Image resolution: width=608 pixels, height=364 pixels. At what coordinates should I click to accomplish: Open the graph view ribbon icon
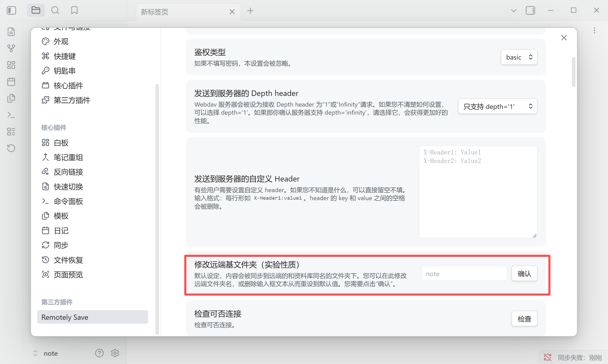[11, 48]
